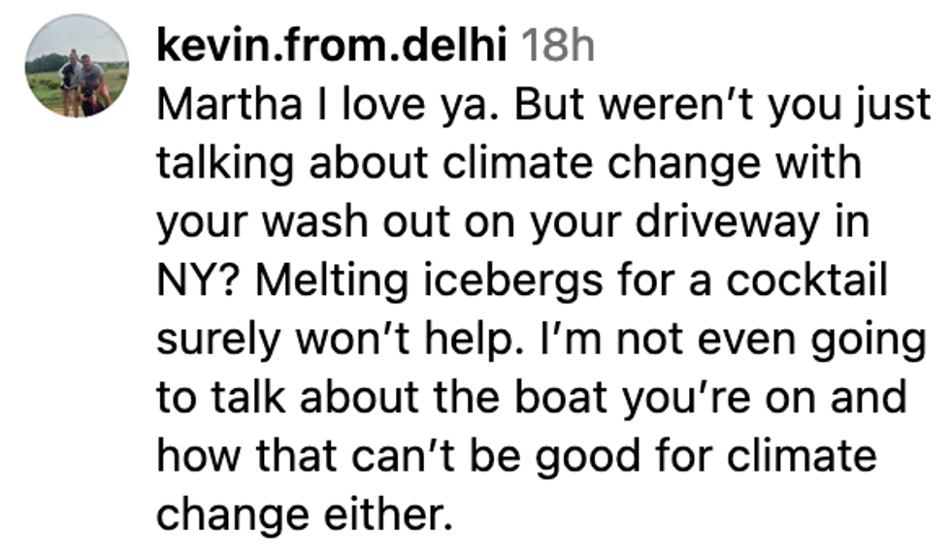Screen dimensions: 951x560
Task: Click the kevin.from.delhi username link
Action: click(332, 45)
